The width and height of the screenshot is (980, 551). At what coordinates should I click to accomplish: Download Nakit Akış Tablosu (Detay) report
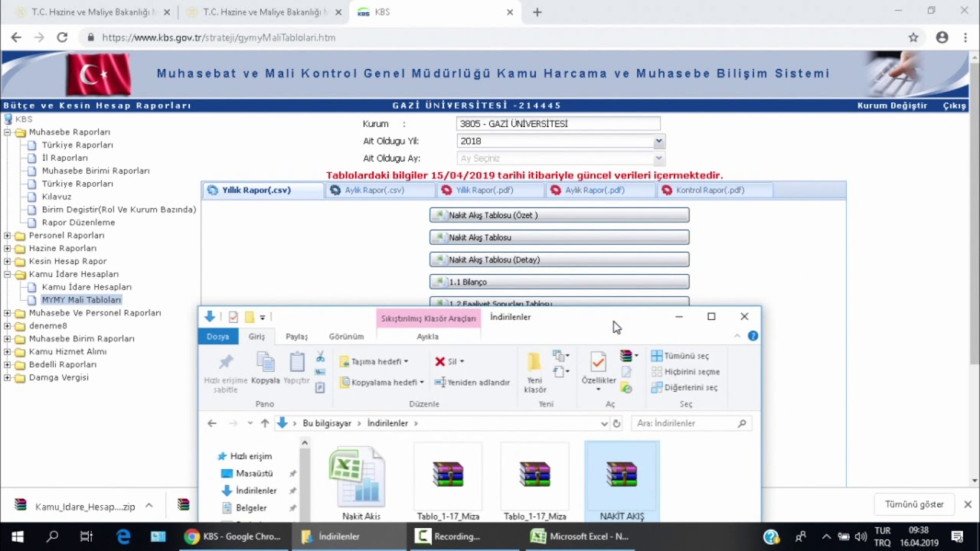pos(559,259)
